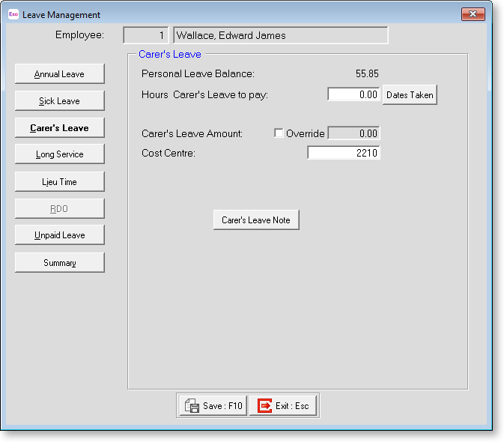Open the Carer's Leave Note
The height and width of the screenshot is (442, 504).
256,220
